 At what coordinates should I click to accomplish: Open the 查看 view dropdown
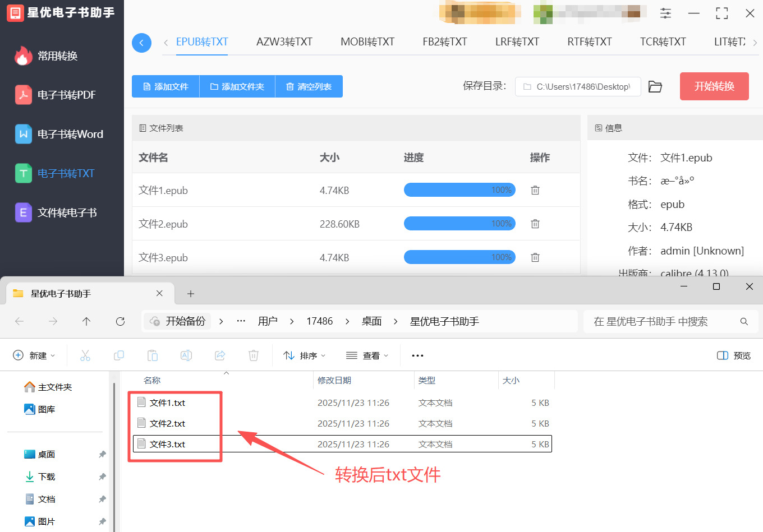click(x=367, y=355)
